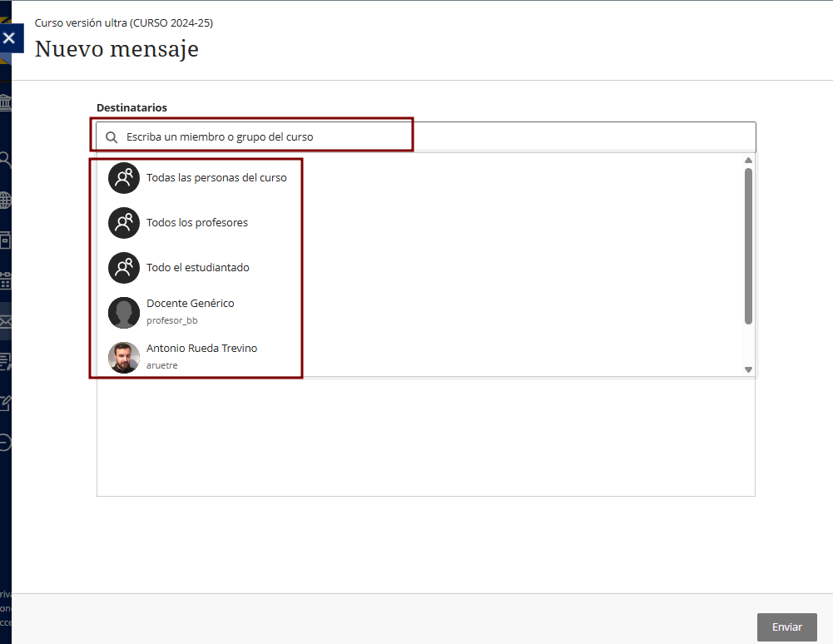
Task: Open Messages envelope icon in left sidebar
Action: (x=5, y=321)
